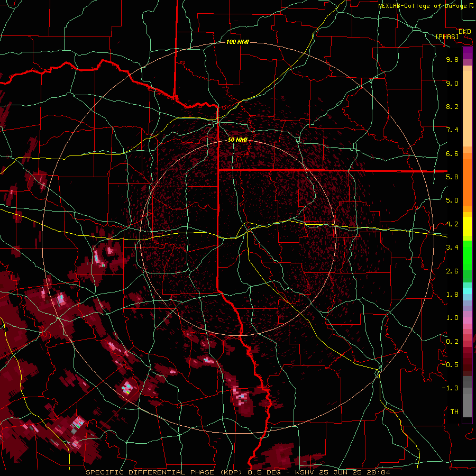476x476 pixels.
Task: Click the 5.8 value on the color scale
Action: click(452, 177)
